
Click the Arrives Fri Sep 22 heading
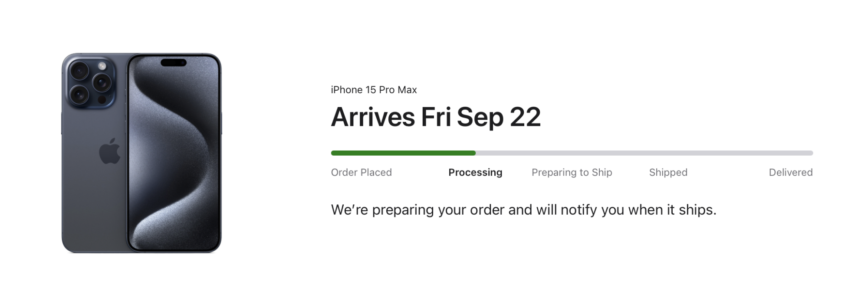tap(436, 117)
